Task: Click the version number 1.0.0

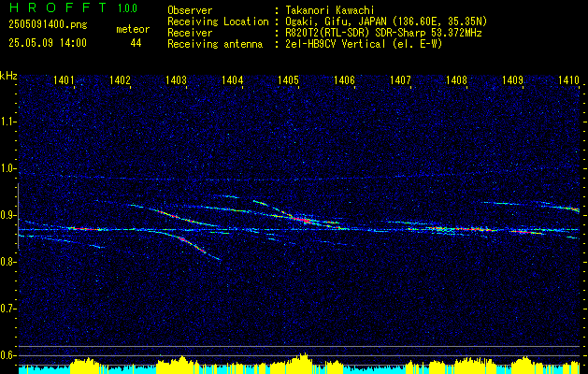Action: tap(127, 8)
